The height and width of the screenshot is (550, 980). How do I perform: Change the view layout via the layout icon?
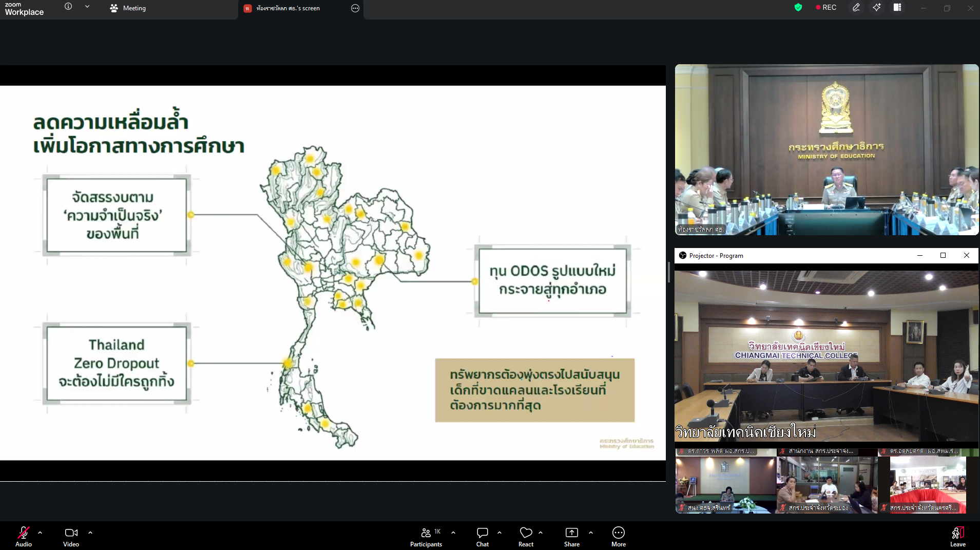(x=897, y=7)
